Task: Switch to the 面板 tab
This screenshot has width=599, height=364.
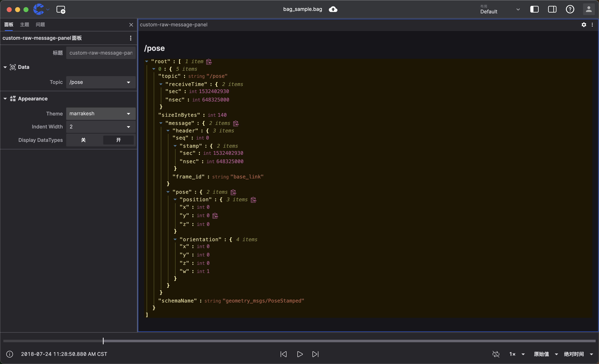Action: click(x=9, y=24)
